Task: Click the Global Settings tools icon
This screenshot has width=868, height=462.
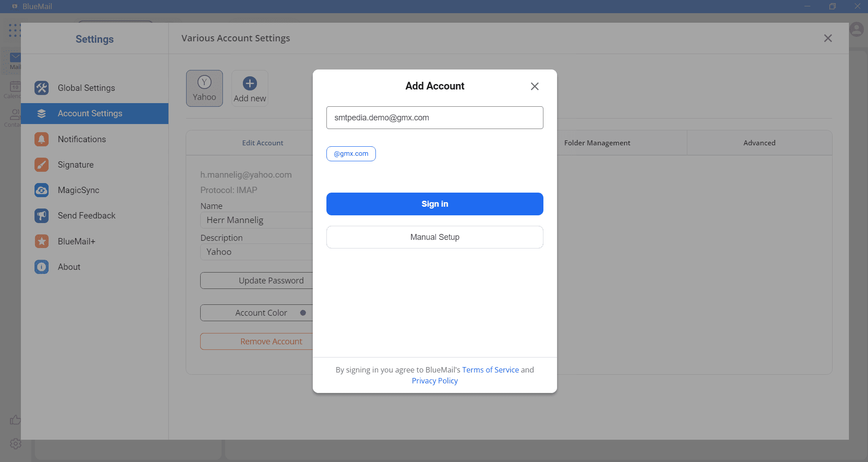Action: [42, 88]
